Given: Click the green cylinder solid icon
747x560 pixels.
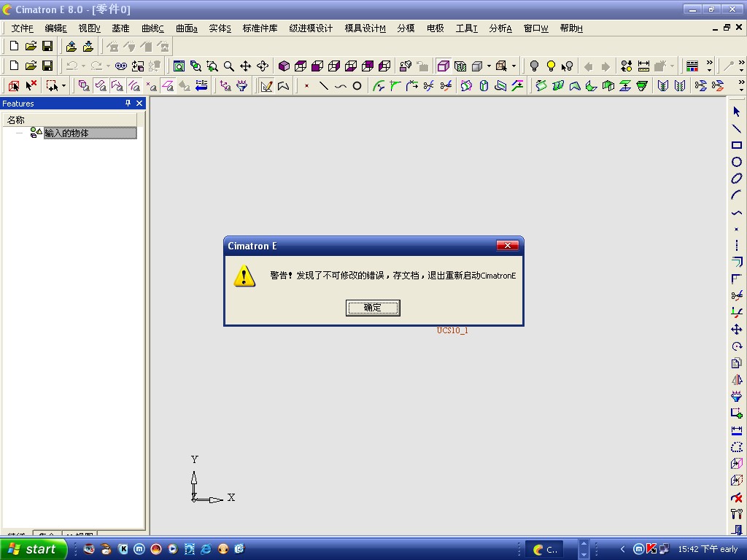Looking at the screenshot, I should tap(484, 86).
